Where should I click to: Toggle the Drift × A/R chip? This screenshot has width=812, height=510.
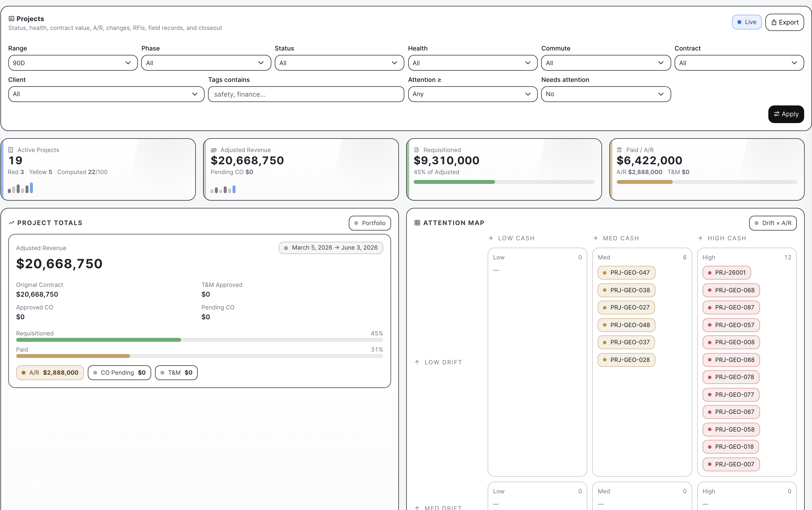pyautogui.click(x=773, y=223)
